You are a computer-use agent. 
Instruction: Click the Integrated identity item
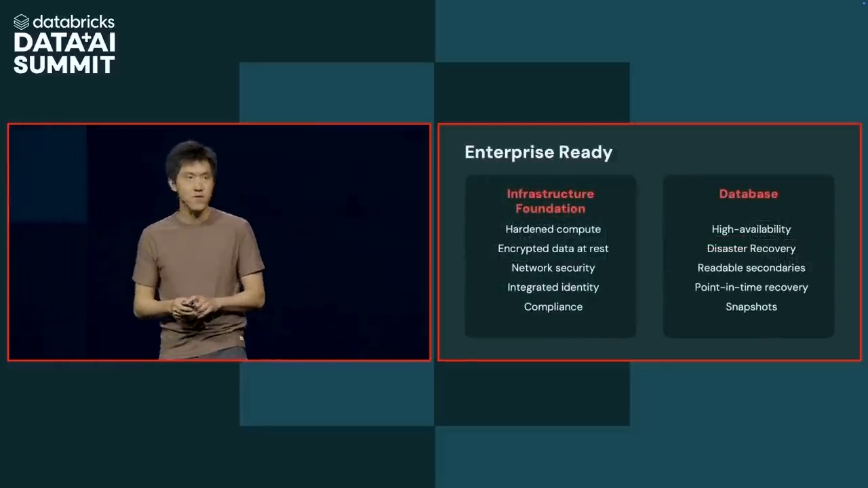553,287
